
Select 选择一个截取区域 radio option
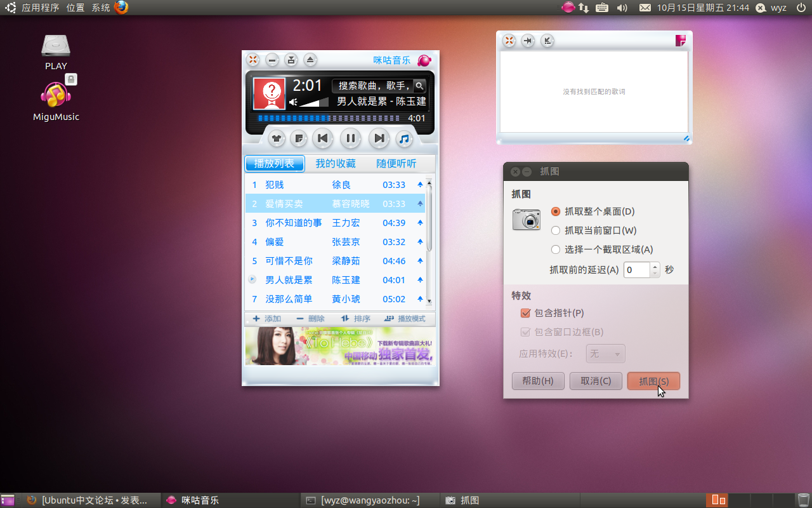pyautogui.click(x=602, y=250)
